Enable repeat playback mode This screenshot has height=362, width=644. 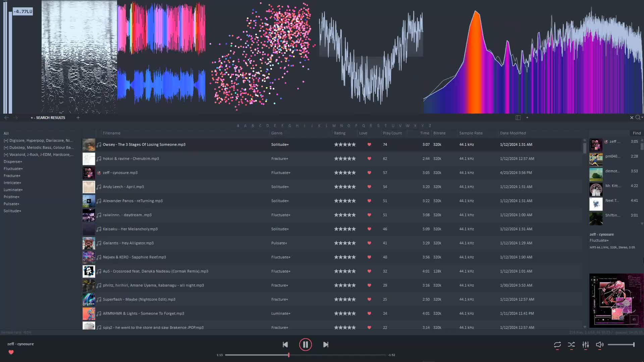click(x=557, y=345)
